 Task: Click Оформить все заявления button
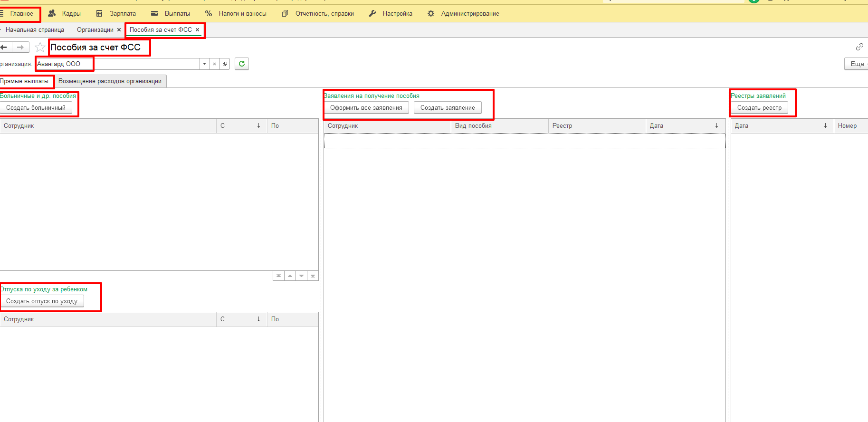click(366, 108)
